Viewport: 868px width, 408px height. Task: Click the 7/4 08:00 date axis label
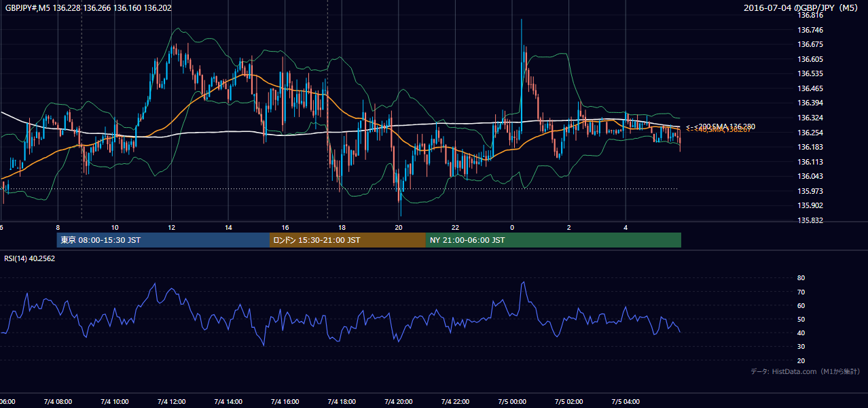coord(58,401)
